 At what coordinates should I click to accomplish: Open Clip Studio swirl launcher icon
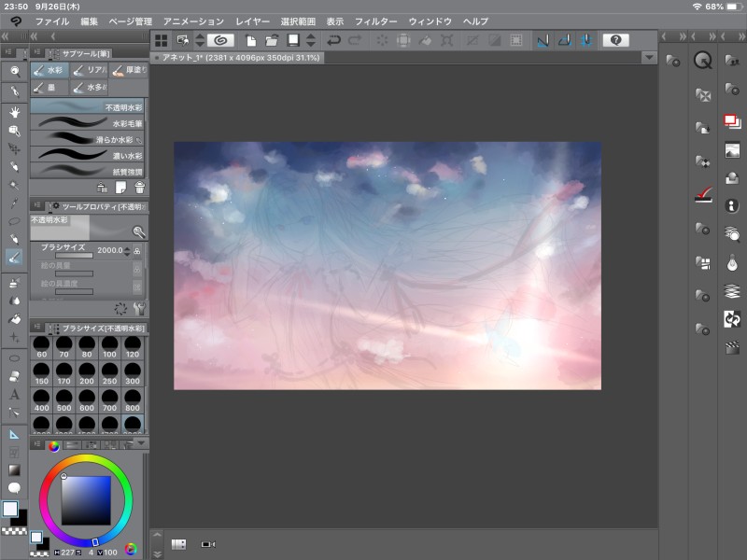pyautogui.click(x=220, y=40)
